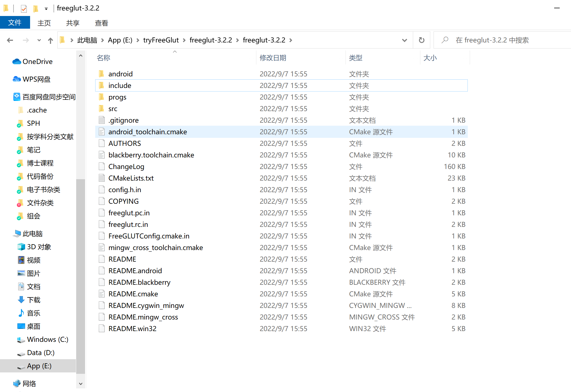Viewport: 571px width, 392px height.
Task: Open Windows (C:) drive
Action: pyautogui.click(x=47, y=339)
